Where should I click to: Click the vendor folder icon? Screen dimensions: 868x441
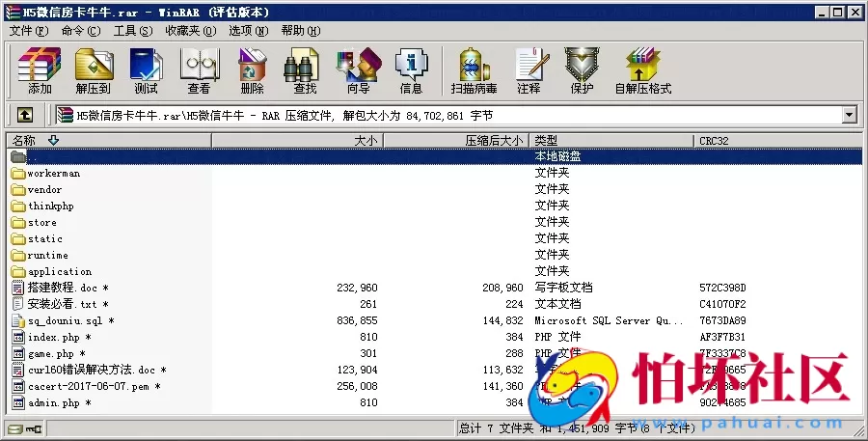coord(19,190)
